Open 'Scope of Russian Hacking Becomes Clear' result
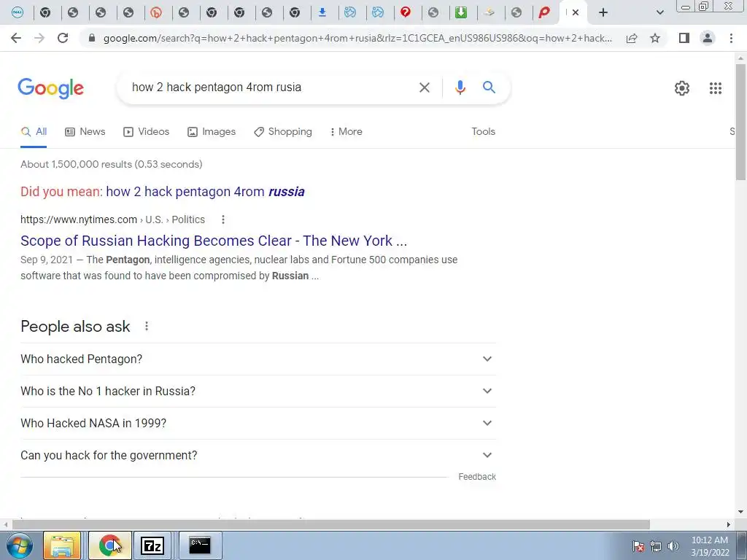The image size is (747, 560). [214, 241]
